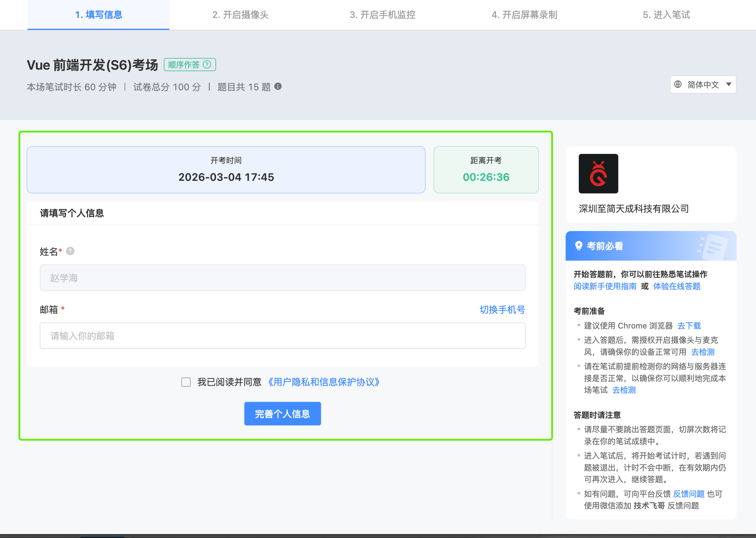Select the 3. 开启手机监控 step tab
Viewport: 756px width, 538px height.
382,15
